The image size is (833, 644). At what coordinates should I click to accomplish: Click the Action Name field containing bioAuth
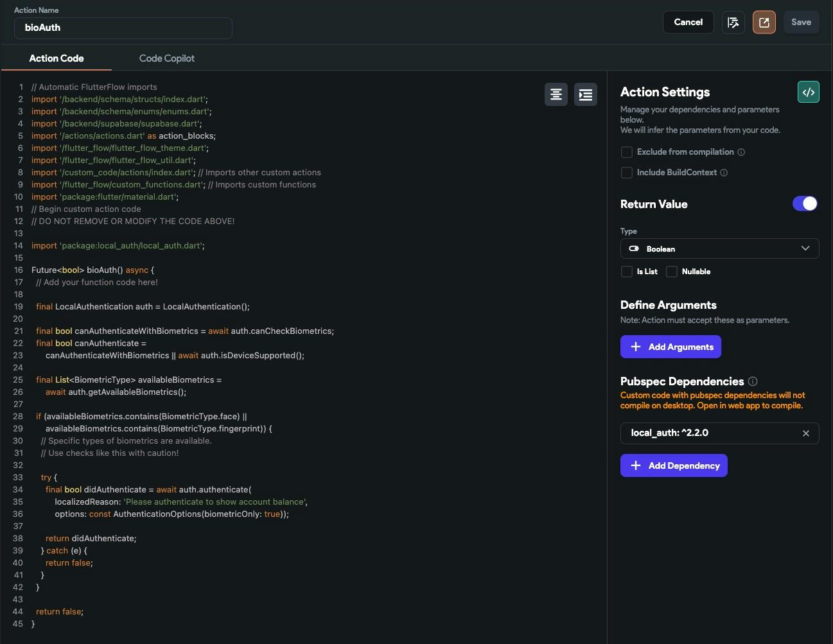pos(123,28)
